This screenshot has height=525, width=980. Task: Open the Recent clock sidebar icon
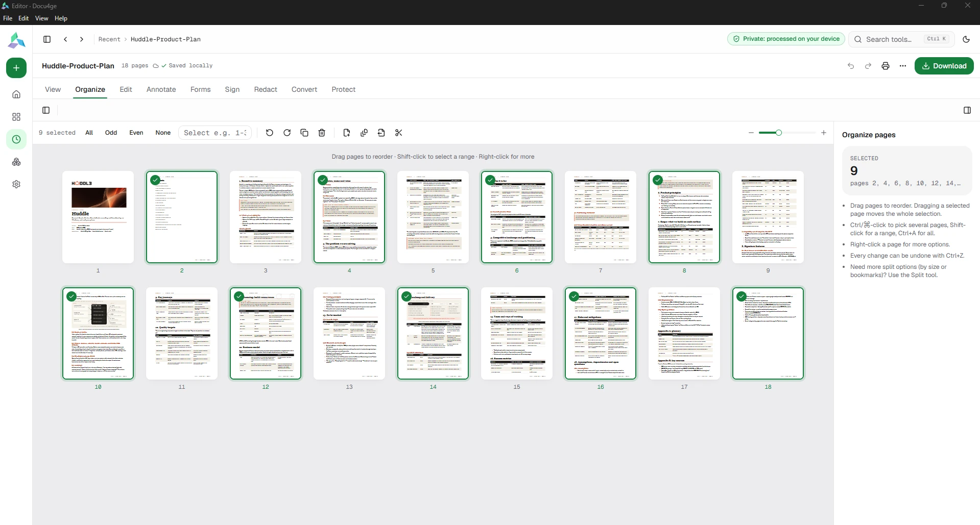coord(16,139)
